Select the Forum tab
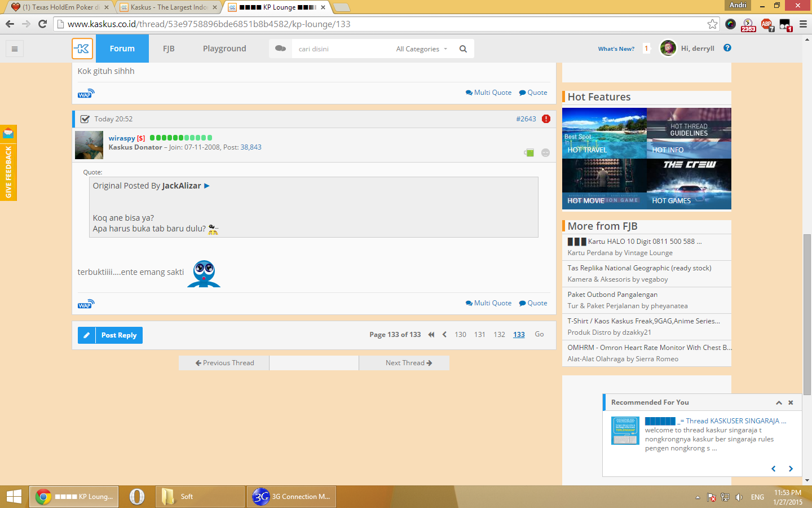Image resolution: width=812 pixels, height=508 pixels. (122, 49)
